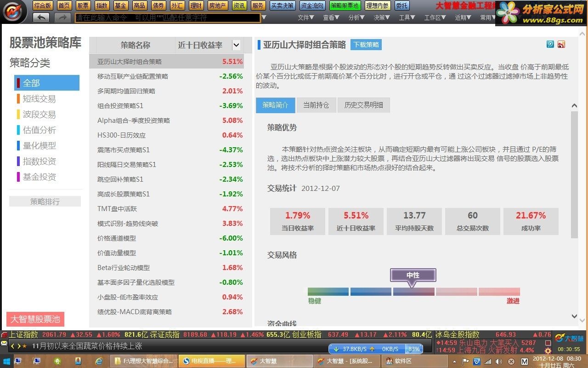Open the 工作区 menu
Image resolution: width=588 pixels, height=368 pixels.
[x=435, y=17]
